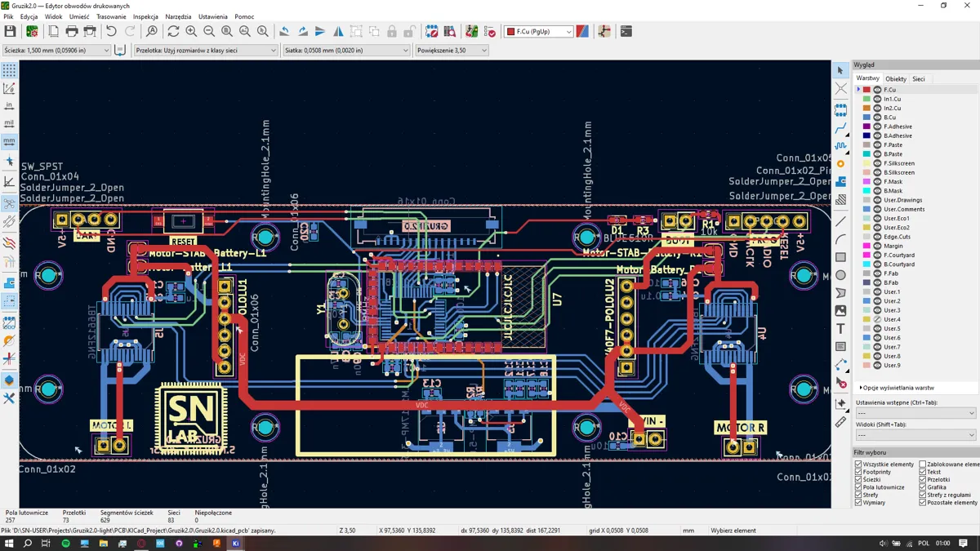Select the Route tracks tool
Image resolution: width=980 pixels, height=551 pixels.
pos(840,128)
